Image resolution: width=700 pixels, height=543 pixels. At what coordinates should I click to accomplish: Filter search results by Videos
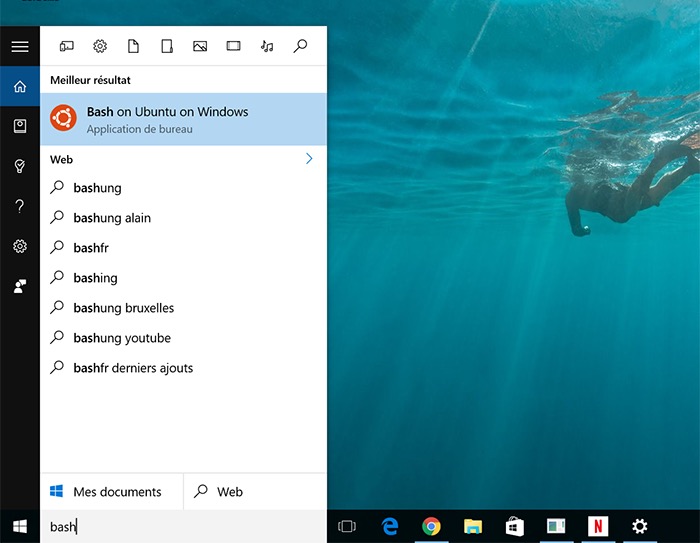[233, 46]
